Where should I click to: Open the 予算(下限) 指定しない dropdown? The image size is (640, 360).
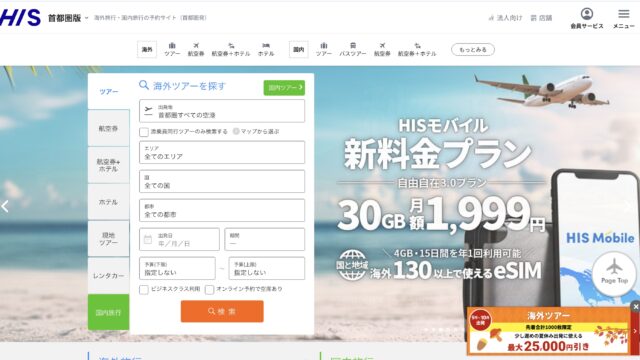coord(177,268)
